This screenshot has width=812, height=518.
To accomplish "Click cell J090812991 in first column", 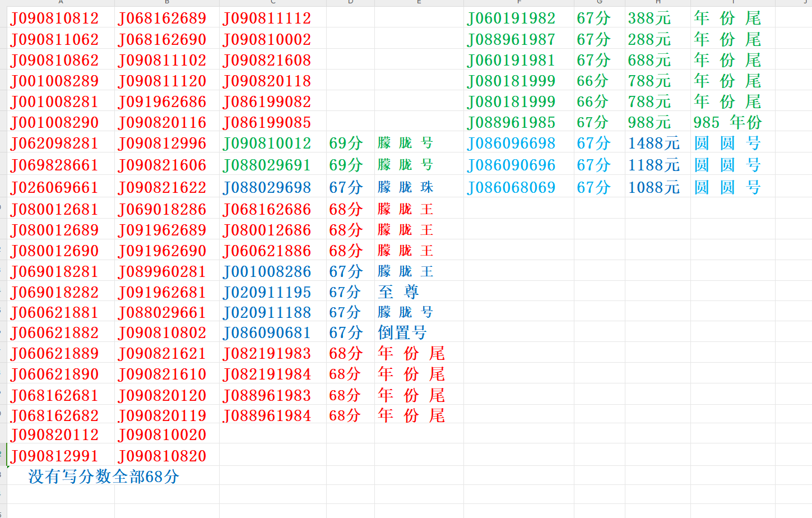I will click(54, 456).
